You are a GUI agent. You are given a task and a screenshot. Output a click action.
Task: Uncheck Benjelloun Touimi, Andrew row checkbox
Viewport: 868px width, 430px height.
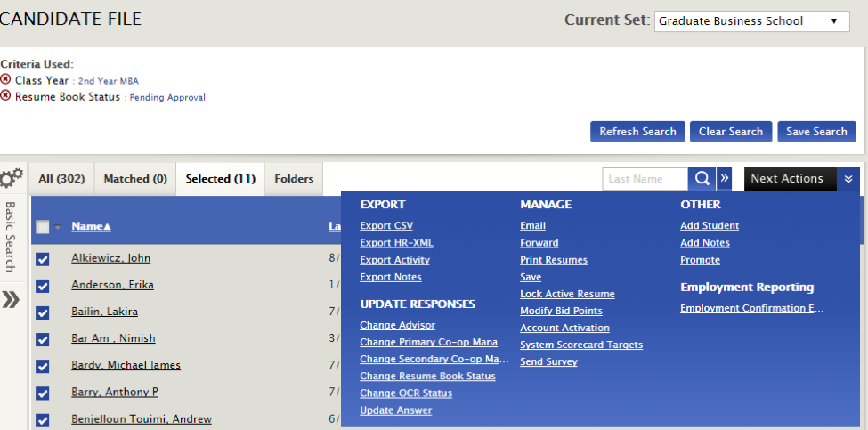coord(43,420)
